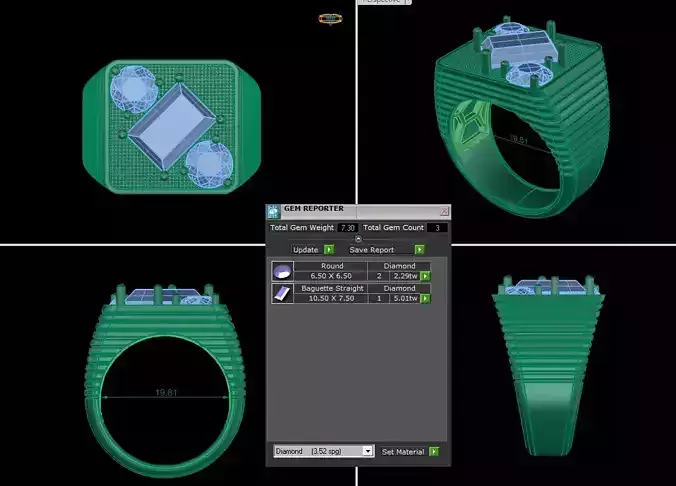Click green arrow beside 5.01tw
676x486 pixels.
(425, 298)
